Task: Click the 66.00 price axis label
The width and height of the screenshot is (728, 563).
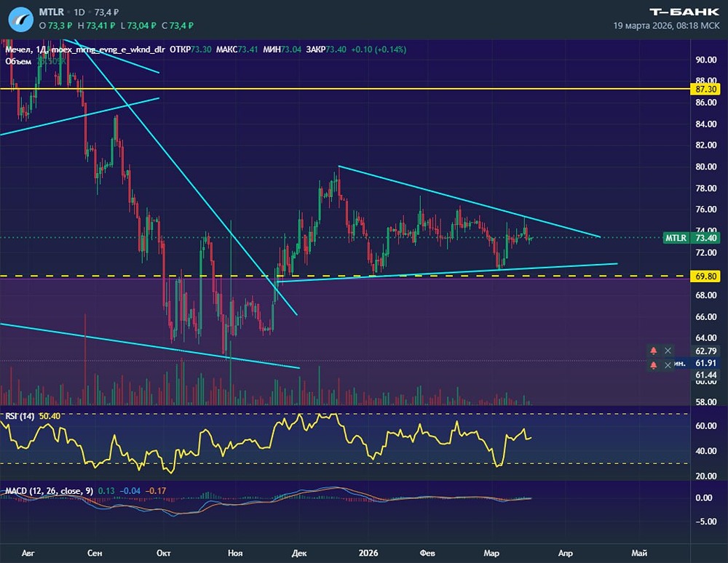Action: tap(705, 316)
